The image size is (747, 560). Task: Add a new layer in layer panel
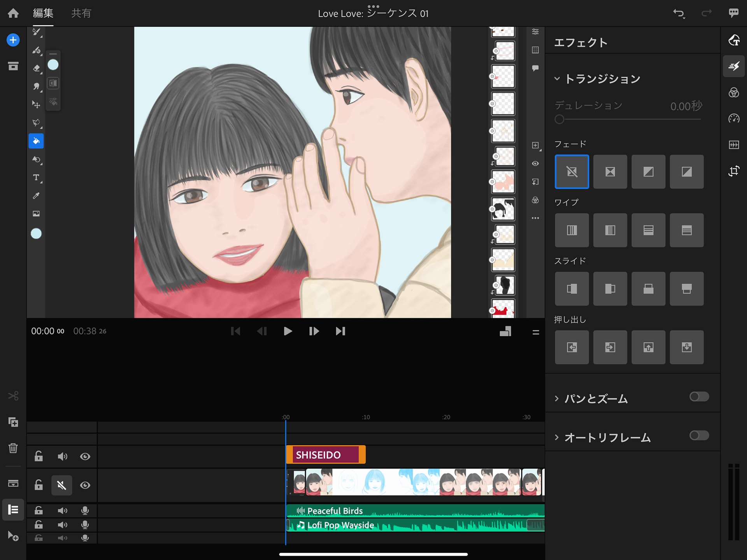(535, 145)
